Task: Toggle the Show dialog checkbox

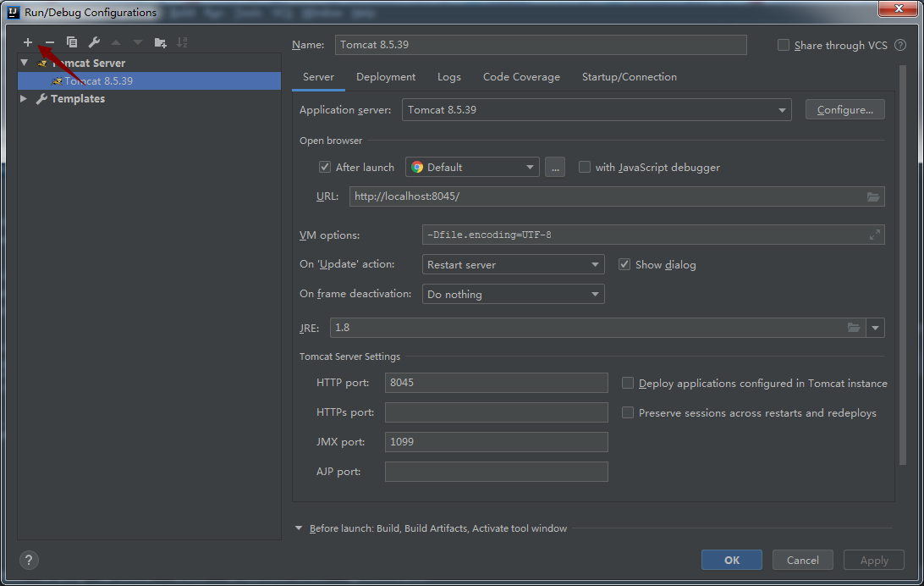Action: click(x=624, y=264)
